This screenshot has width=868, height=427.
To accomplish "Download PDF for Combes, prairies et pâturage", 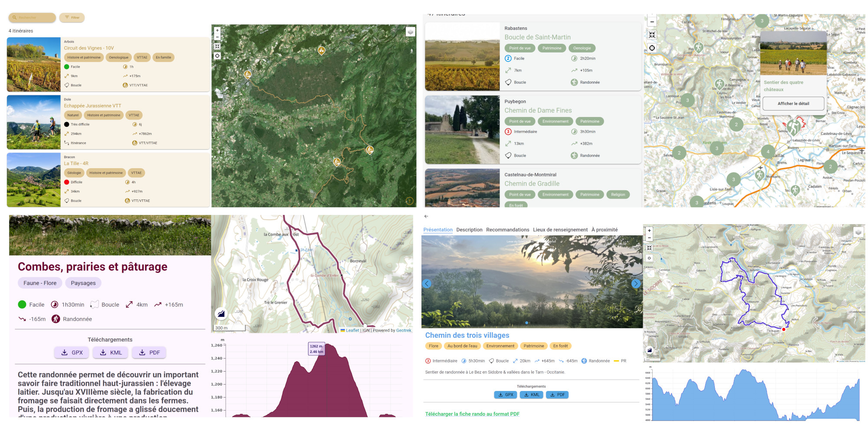I will click(149, 352).
